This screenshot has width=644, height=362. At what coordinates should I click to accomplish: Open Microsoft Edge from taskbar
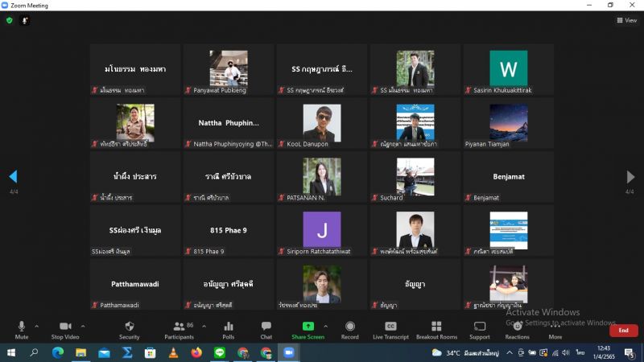(57, 352)
